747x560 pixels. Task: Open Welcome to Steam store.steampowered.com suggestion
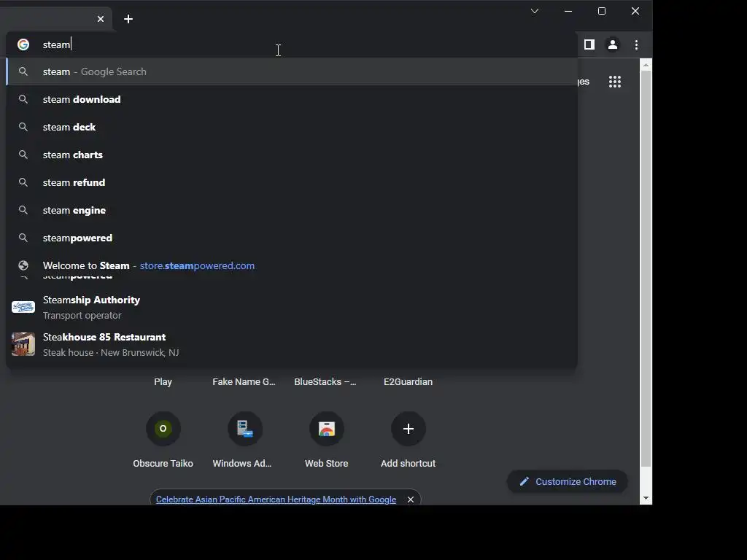(292, 265)
